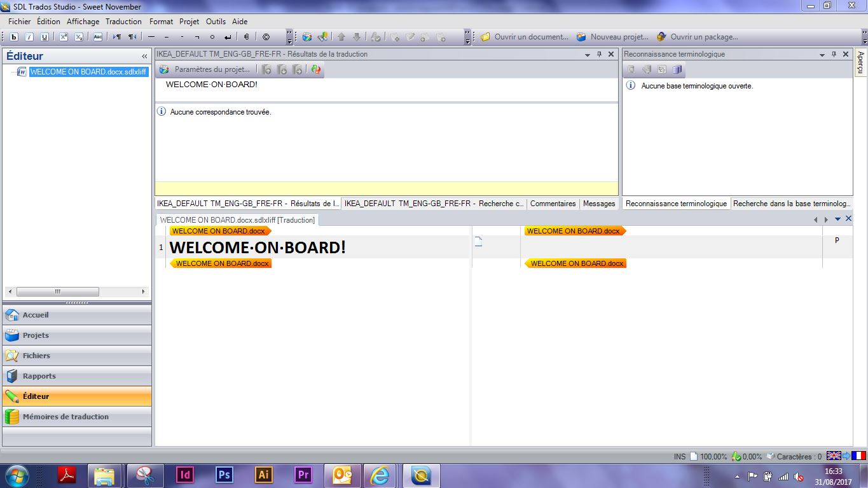Collapse the Éditeur navigation pane

(144, 56)
